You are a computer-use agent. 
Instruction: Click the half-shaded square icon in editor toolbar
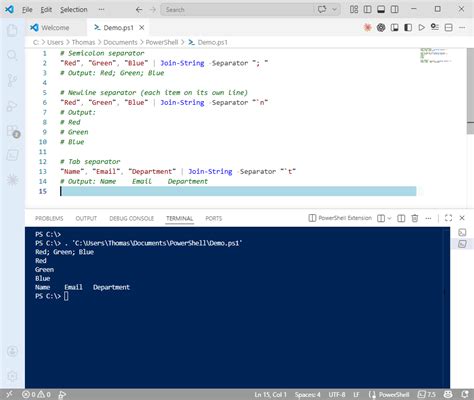pos(408,27)
